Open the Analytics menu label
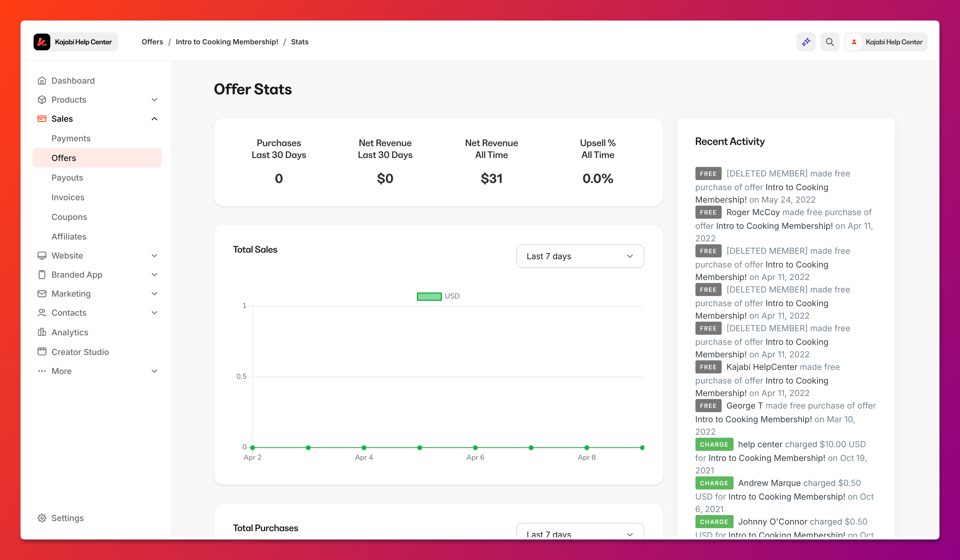 (70, 332)
